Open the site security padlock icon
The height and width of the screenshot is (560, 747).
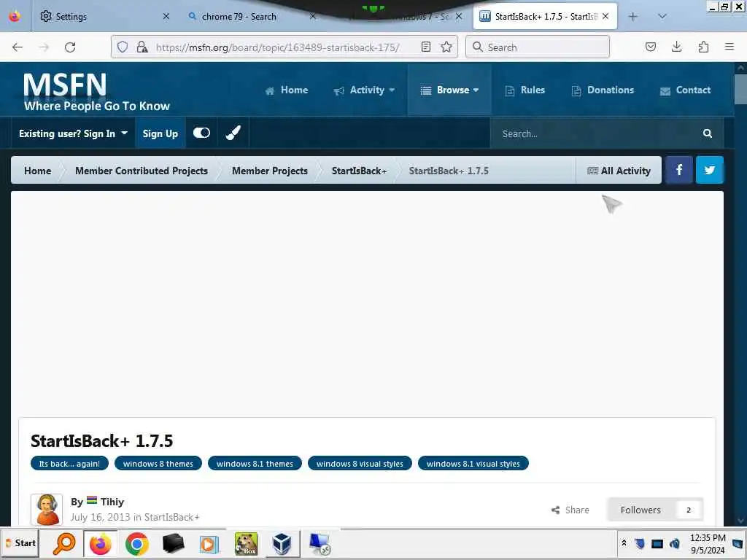142,47
